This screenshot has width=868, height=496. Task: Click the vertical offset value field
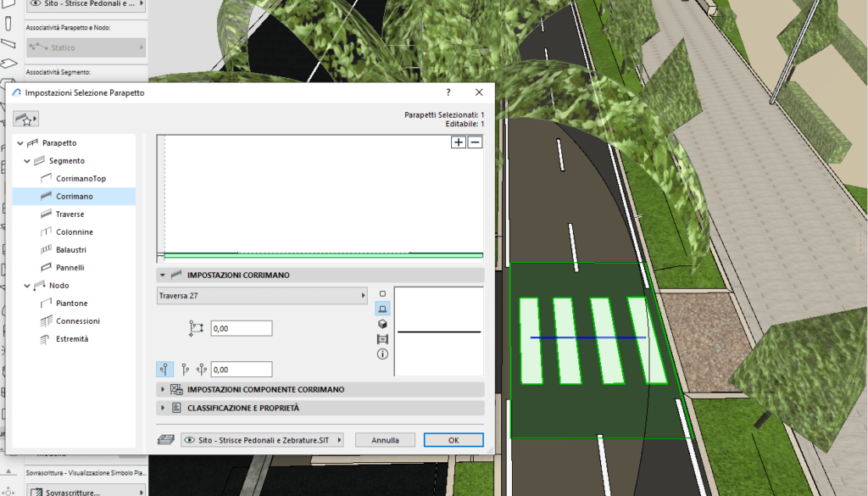click(x=242, y=328)
